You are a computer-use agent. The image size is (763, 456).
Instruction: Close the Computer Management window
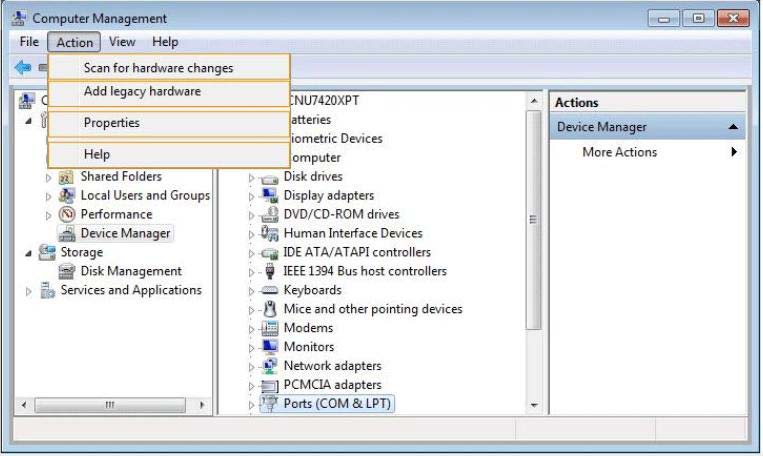click(x=733, y=18)
